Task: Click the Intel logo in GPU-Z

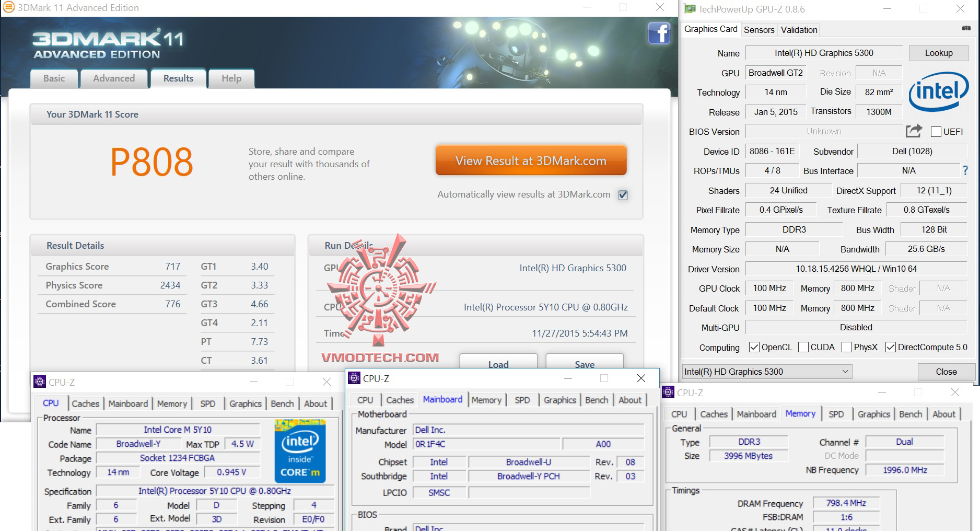Action: pyautogui.click(x=939, y=92)
